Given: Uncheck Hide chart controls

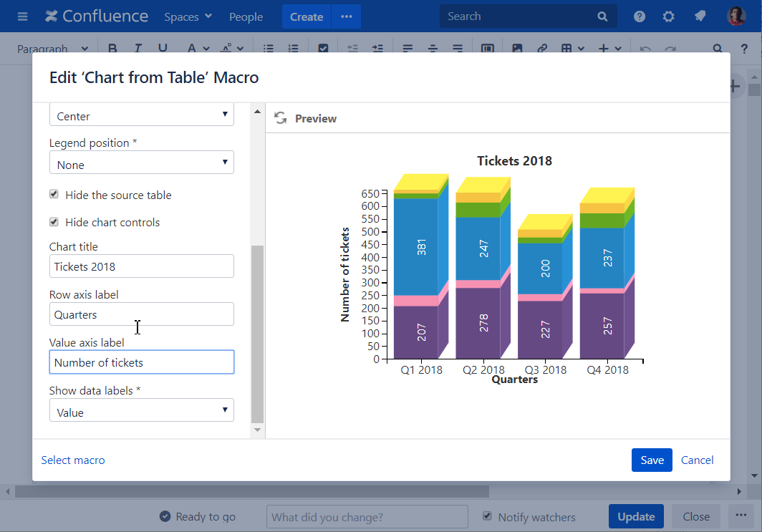Looking at the screenshot, I should coord(54,222).
